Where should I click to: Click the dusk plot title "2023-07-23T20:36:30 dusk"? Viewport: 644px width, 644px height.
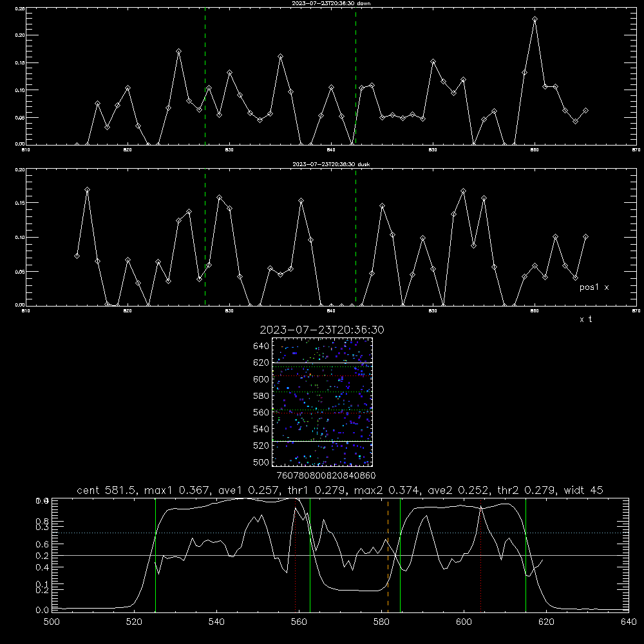331,164
